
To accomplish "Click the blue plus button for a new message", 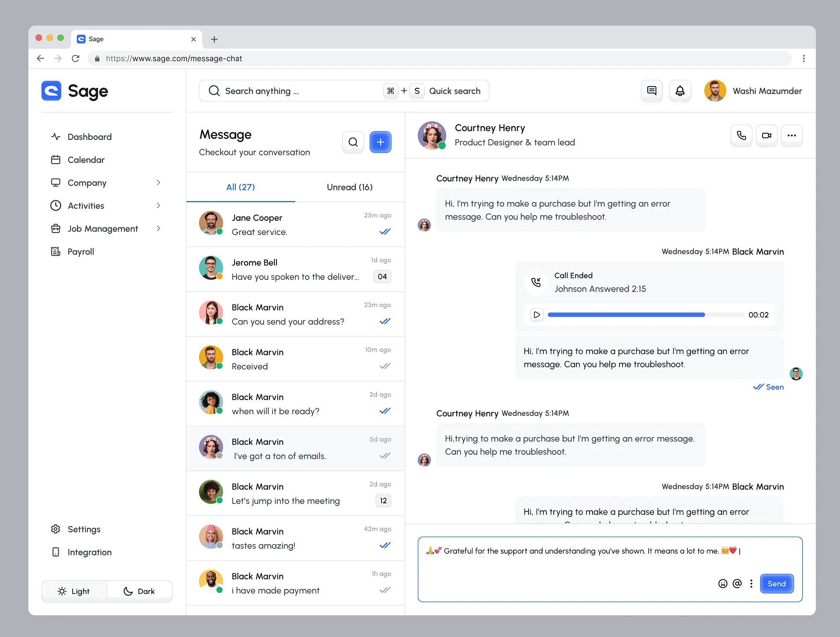I will pos(380,142).
